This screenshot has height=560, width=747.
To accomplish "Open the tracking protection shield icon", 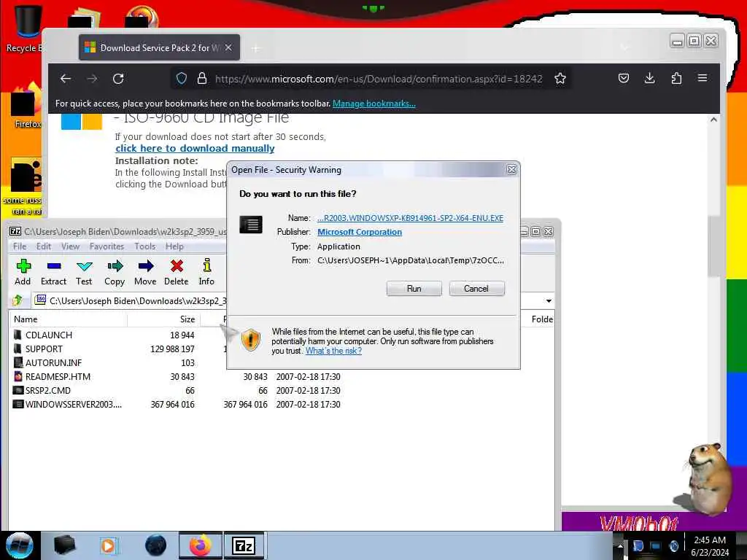I will click(182, 79).
